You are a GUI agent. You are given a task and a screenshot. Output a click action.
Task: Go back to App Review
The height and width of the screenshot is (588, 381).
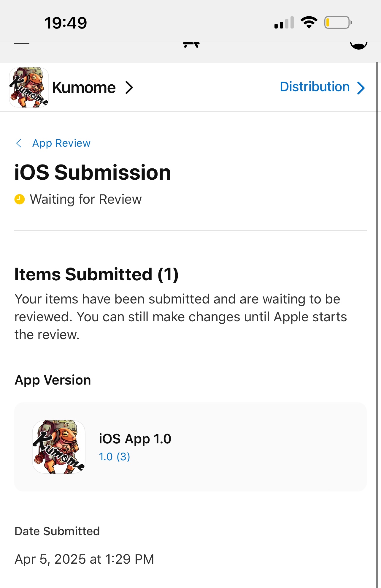(x=61, y=143)
